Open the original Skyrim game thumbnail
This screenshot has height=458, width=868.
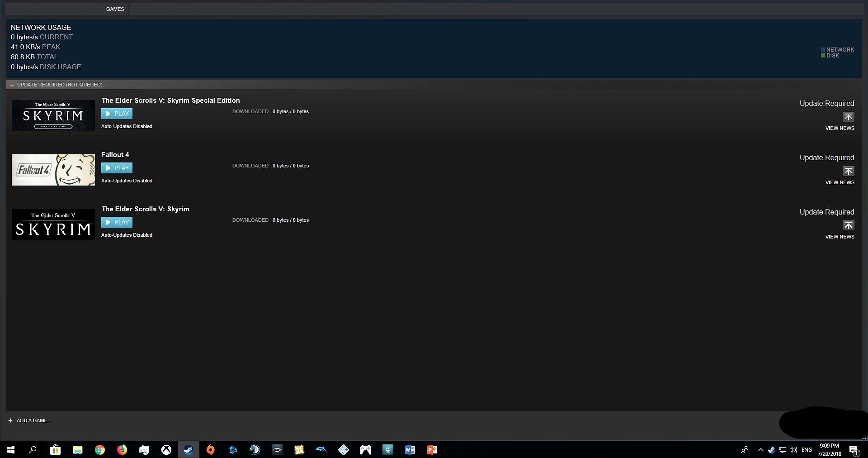coord(53,224)
